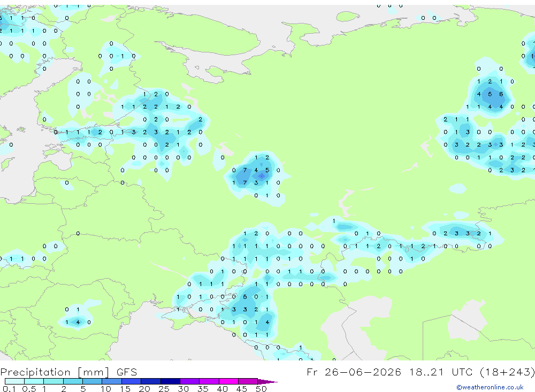The image size is (535, 392).
Task: Select the 35–40 mm legend color box
Action: (x=209, y=381)
